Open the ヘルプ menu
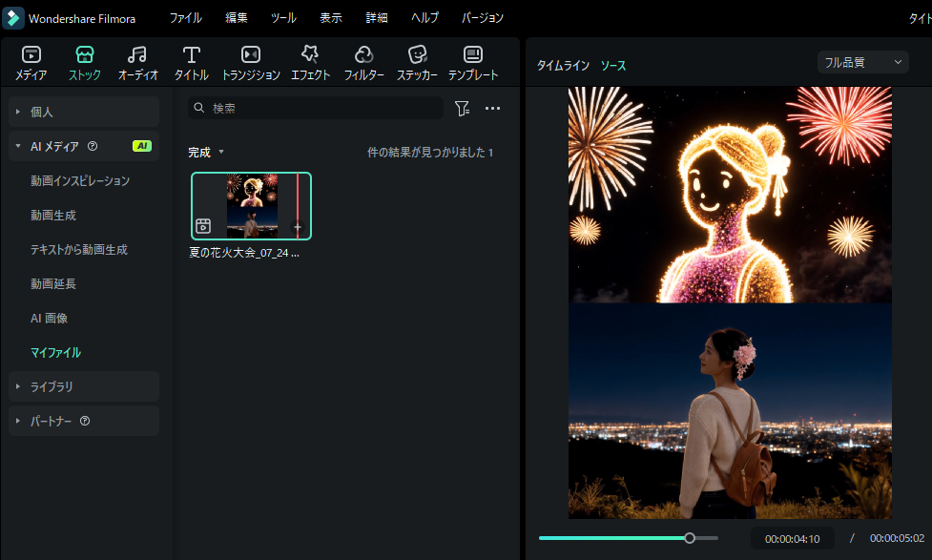The width and height of the screenshot is (932, 560). pyautogui.click(x=425, y=18)
